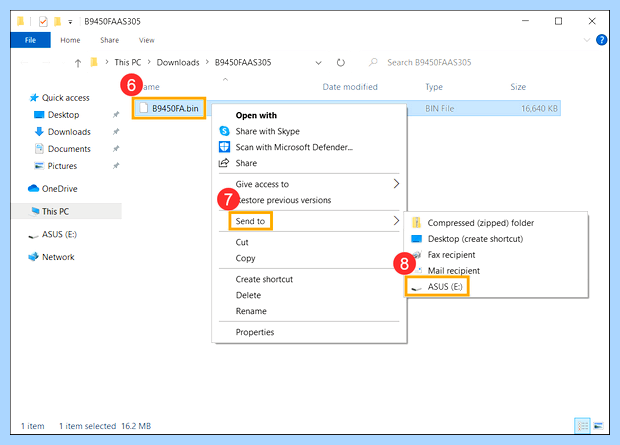620x445 pixels.
Task: Open the View ribbon tab
Action: click(146, 40)
